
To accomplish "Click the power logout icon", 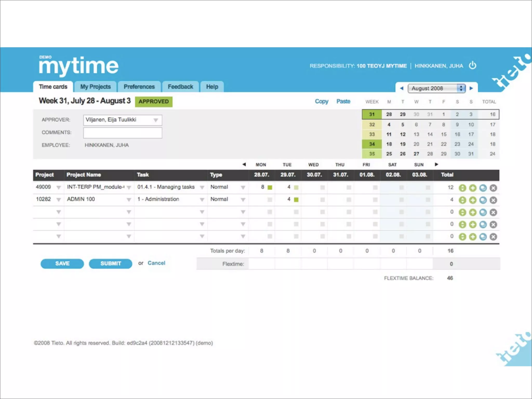I will point(473,65).
